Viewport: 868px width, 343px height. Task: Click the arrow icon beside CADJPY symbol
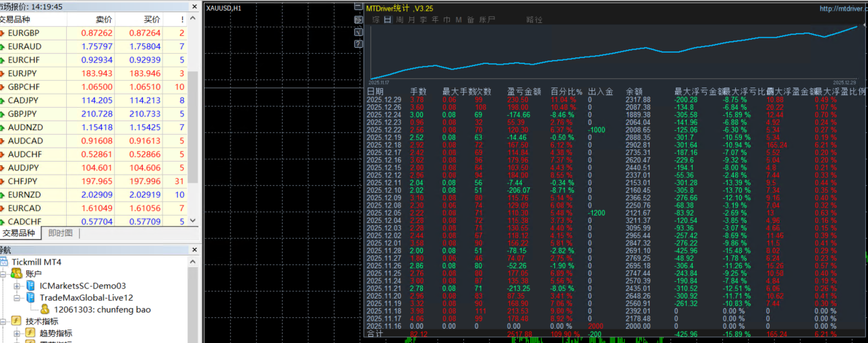(x=2, y=100)
